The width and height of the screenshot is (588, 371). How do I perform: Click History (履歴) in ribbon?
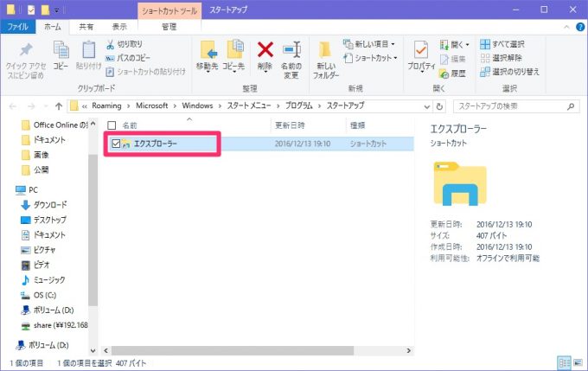coord(452,74)
